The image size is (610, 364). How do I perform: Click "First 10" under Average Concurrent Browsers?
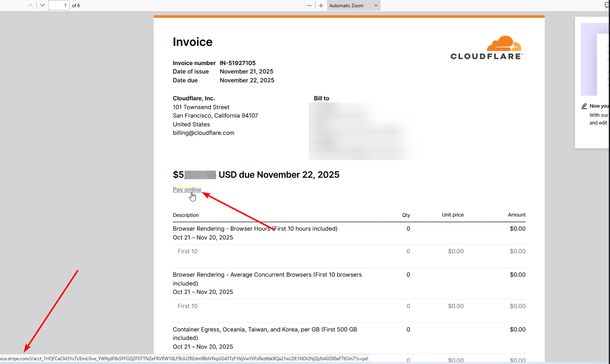(x=187, y=306)
